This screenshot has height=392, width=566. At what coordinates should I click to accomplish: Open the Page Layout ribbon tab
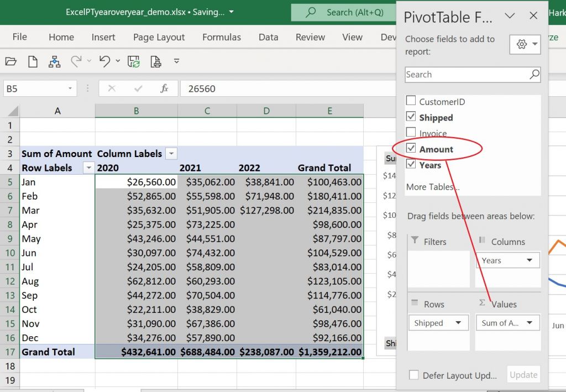pyautogui.click(x=159, y=37)
